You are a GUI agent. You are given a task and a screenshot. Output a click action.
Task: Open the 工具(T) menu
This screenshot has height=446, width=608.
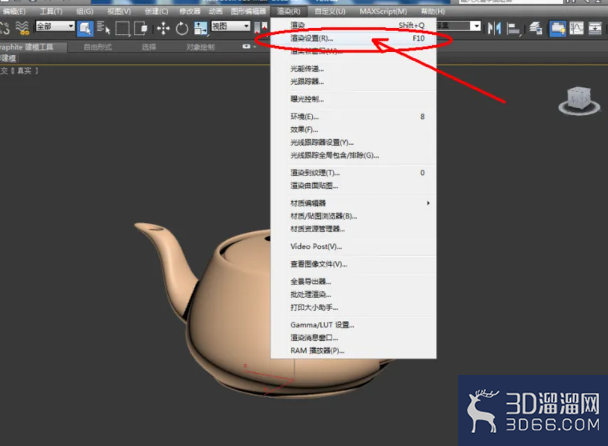(x=51, y=11)
